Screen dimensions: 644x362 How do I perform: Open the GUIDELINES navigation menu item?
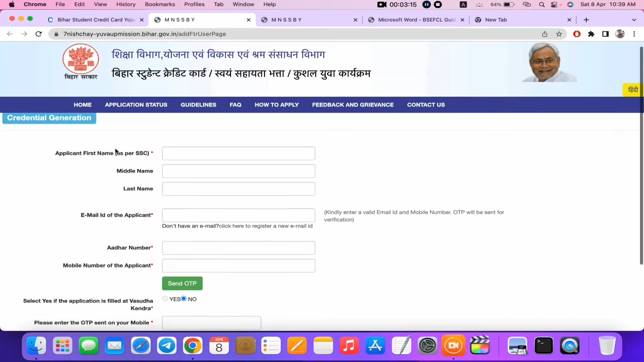(x=198, y=105)
